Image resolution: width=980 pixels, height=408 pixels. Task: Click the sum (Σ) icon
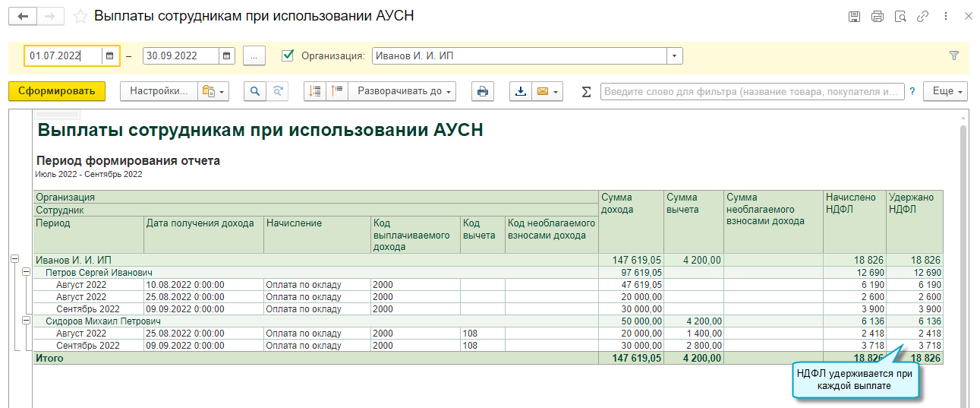tap(586, 92)
